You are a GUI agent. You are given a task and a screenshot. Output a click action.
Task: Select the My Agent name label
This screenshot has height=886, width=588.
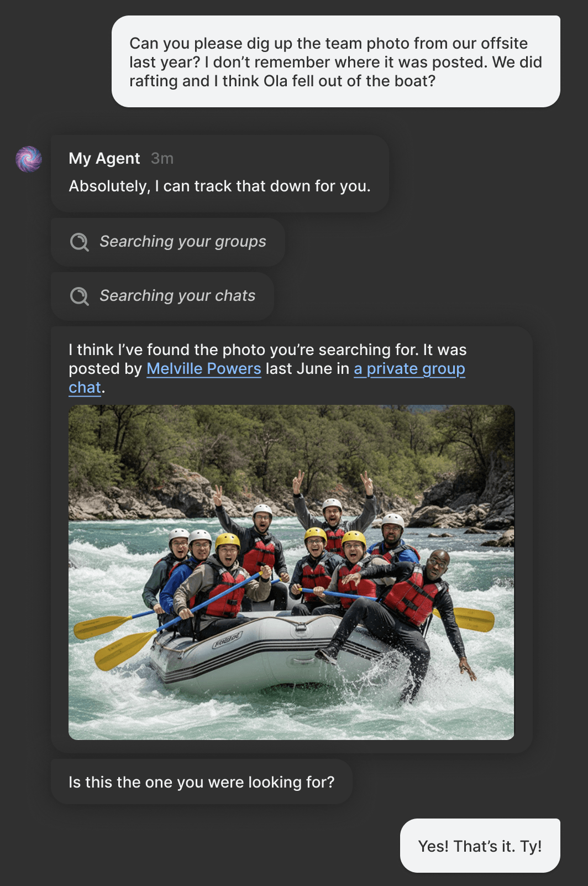(104, 158)
